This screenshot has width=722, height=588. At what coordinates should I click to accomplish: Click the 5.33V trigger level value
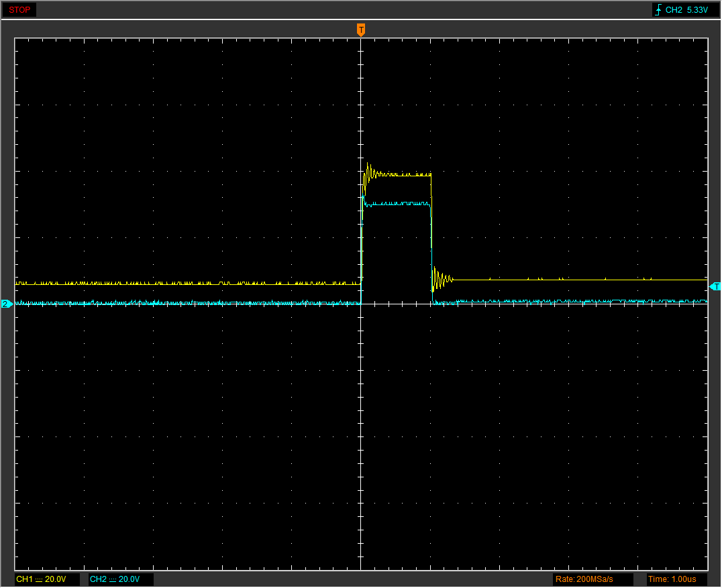click(697, 9)
